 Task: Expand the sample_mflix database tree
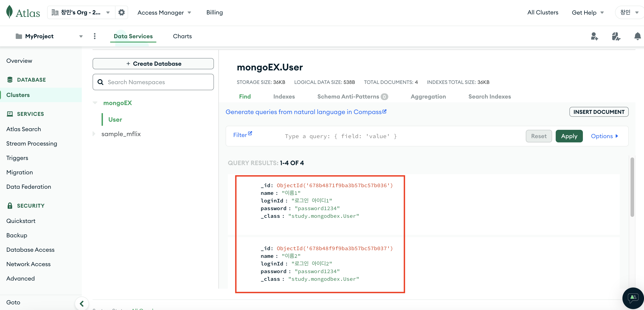point(94,134)
